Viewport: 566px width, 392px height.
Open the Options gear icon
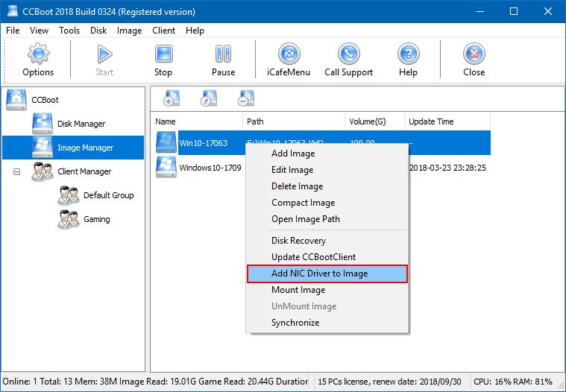pos(38,54)
